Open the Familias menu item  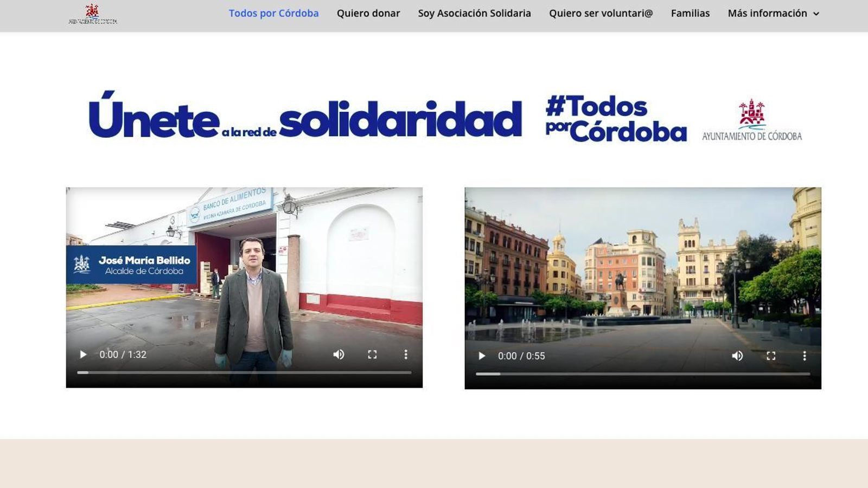click(691, 13)
